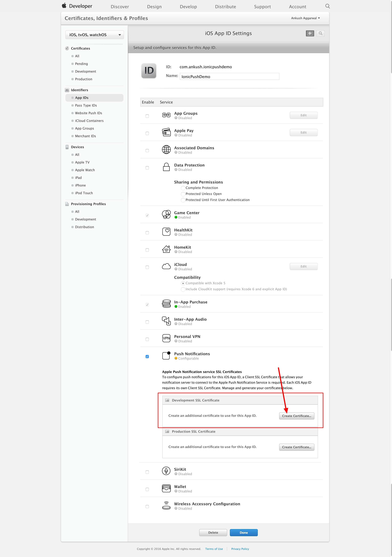Click the plus add App ID button
Viewport: 392px width, 557px height.
tap(310, 34)
